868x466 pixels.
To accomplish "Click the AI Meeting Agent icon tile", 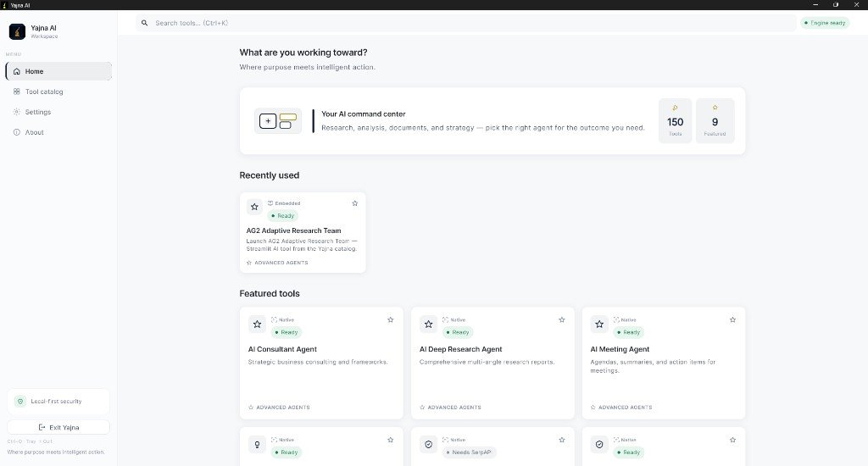I will coord(599,325).
